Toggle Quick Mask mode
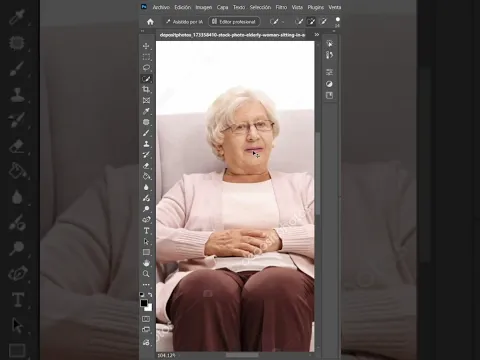This screenshot has width=480, height=360. pos(146,319)
